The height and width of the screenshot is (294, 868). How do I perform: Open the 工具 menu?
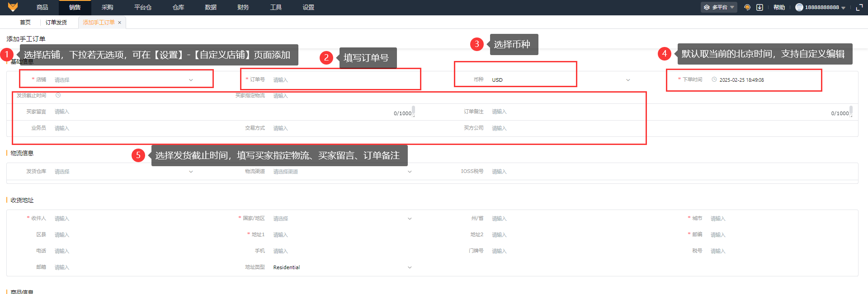pyautogui.click(x=276, y=7)
